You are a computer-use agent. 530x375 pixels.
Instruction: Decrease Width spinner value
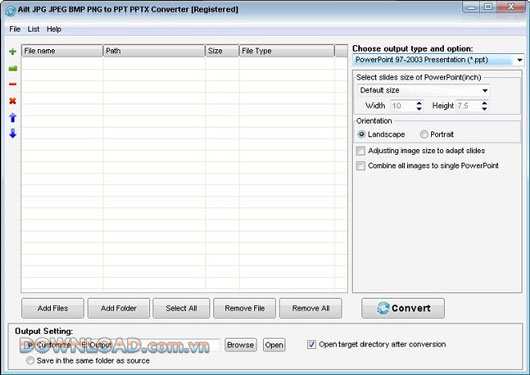click(x=419, y=109)
